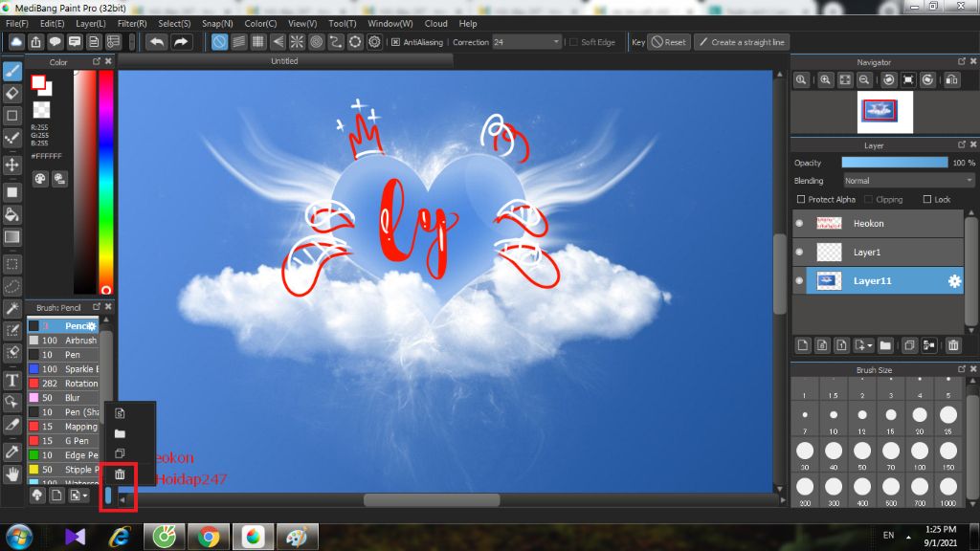980x551 pixels.
Task: Click the Navigator preview thumbnail
Action: pos(885,112)
